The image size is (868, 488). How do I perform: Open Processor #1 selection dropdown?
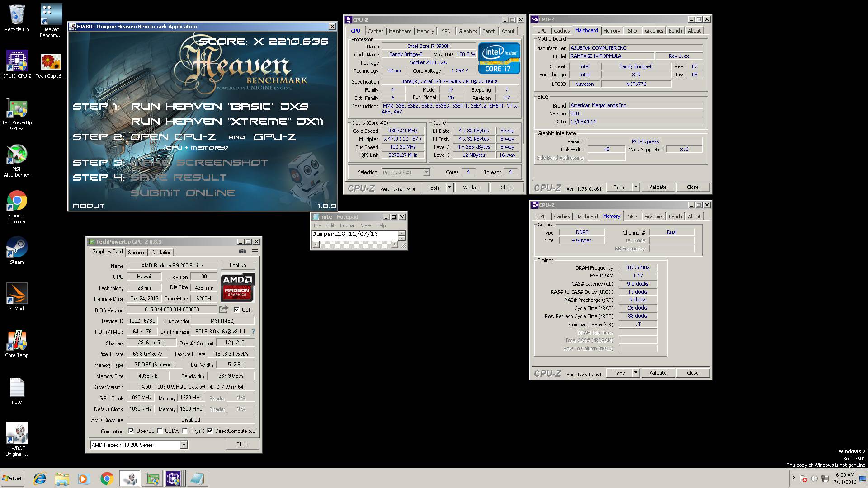[406, 173]
